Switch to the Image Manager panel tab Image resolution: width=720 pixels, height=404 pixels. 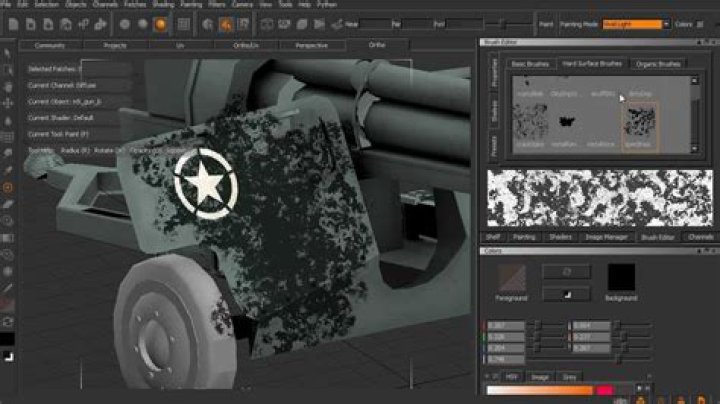(x=606, y=237)
